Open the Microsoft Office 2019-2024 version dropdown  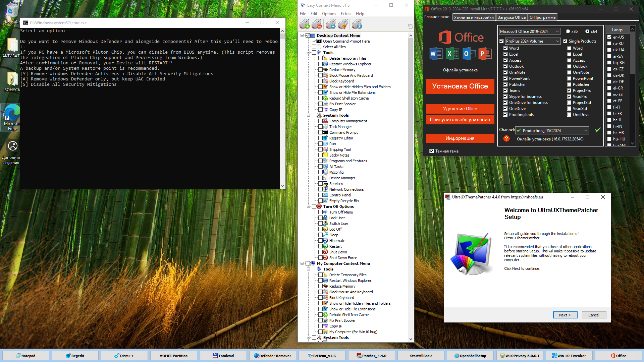pyautogui.click(x=530, y=32)
